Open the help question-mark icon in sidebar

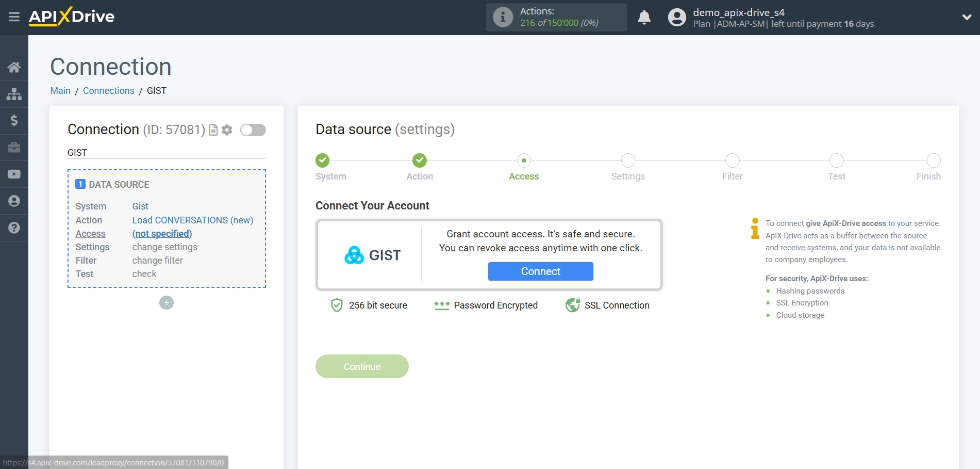14,228
